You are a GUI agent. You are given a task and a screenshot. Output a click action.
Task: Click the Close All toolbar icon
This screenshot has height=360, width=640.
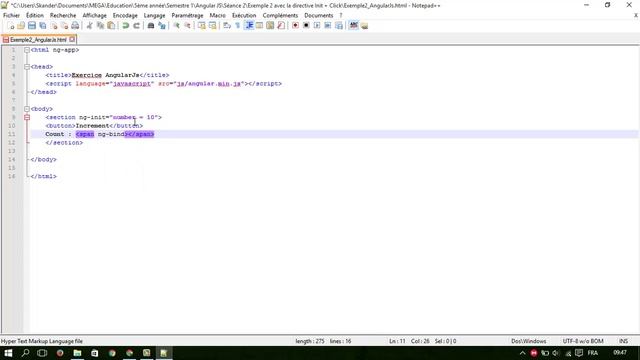[64, 26]
